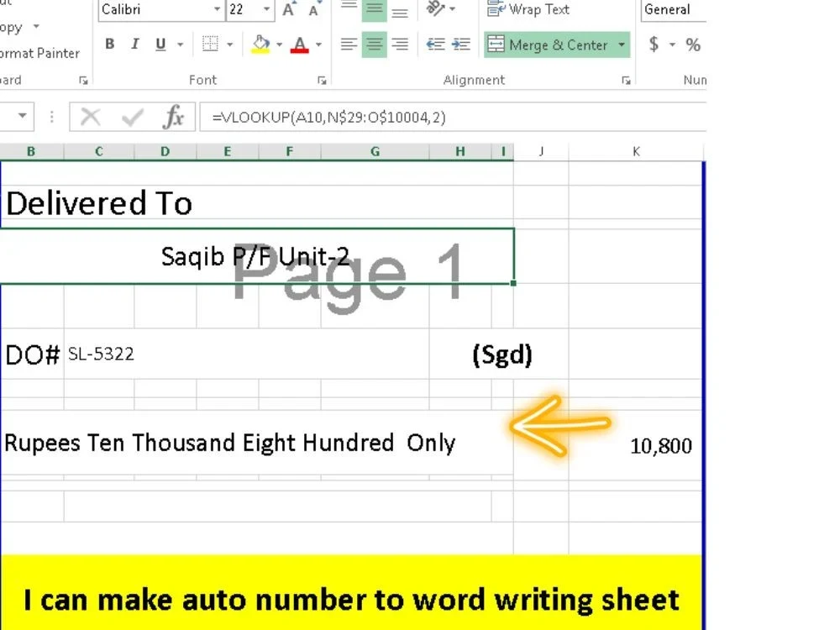This screenshot has height=630, width=840.
Task: Open Clipboard dialog launcher
Action: pos(83,81)
